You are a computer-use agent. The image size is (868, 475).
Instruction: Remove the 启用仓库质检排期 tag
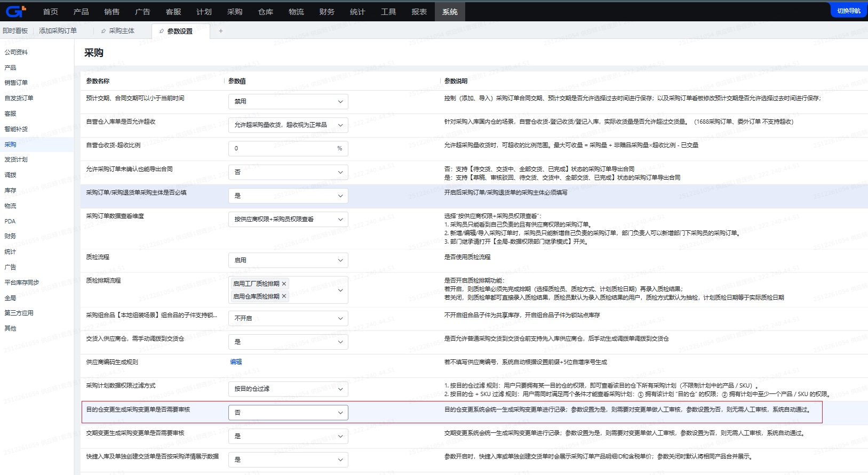click(x=284, y=296)
